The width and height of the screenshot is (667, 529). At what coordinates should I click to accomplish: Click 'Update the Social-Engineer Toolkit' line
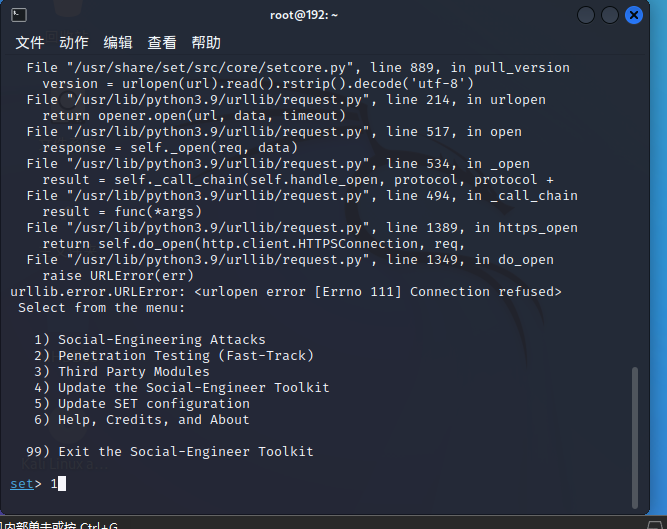coord(193,388)
